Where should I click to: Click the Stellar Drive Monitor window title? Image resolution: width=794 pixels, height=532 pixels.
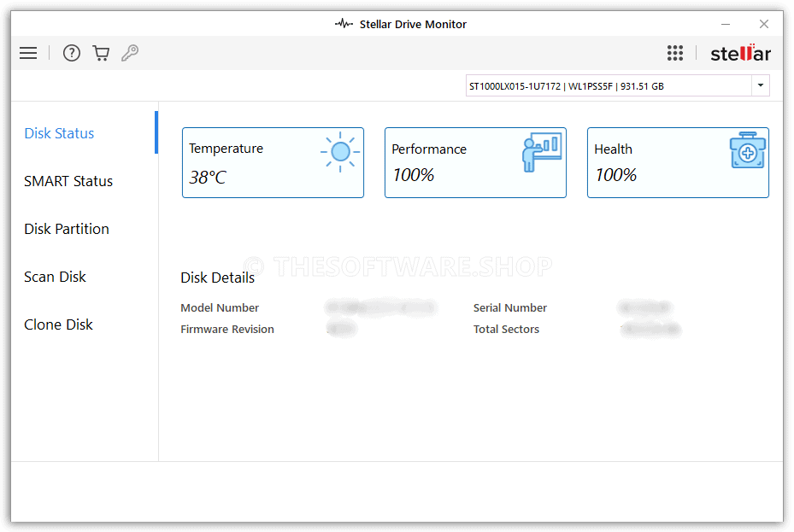click(x=413, y=24)
